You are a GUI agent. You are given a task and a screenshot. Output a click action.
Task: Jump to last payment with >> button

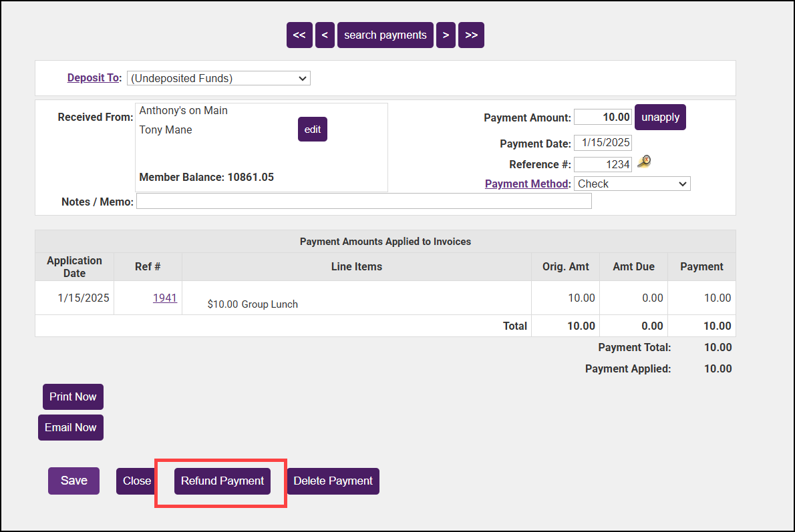click(x=471, y=35)
